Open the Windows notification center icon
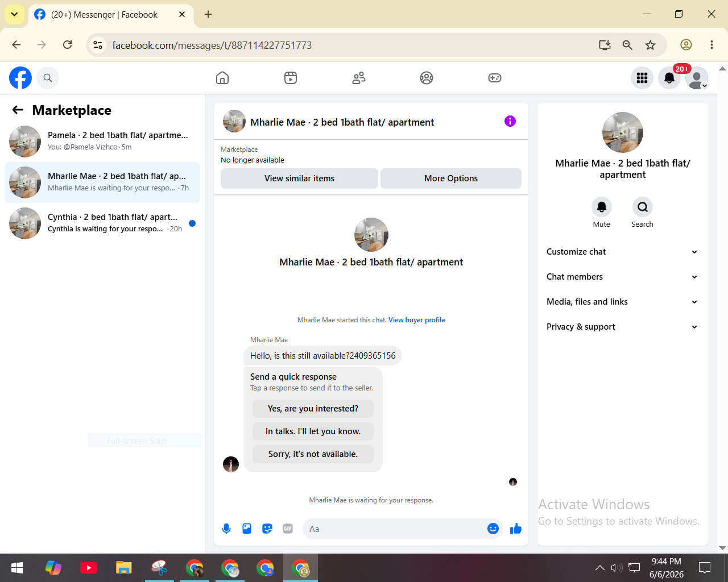Image resolution: width=728 pixels, height=582 pixels. tap(705, 568)
